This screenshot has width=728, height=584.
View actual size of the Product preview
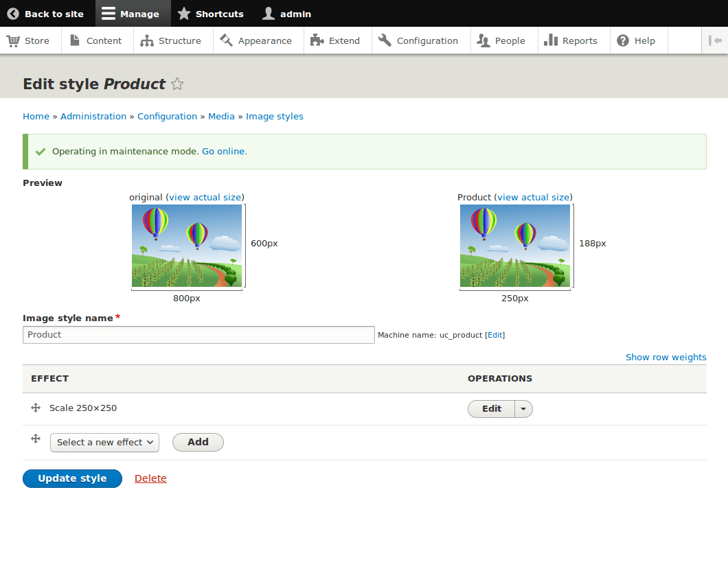(534, 197)
